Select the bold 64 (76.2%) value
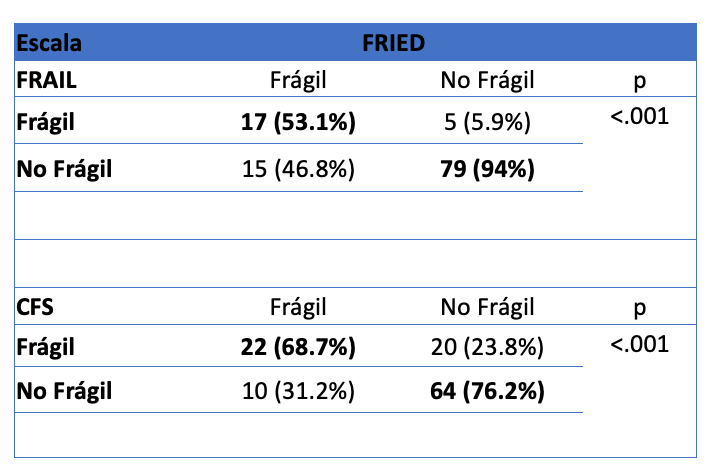Viewport: 709px width, 474px height. click(x=487, y=392)
